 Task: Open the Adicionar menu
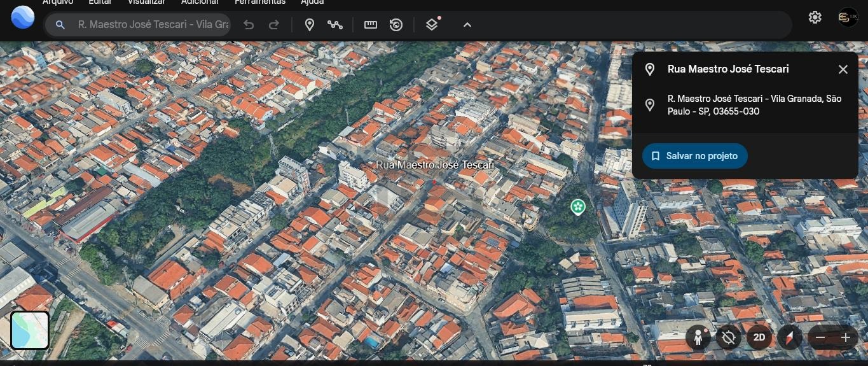(200, 3)
